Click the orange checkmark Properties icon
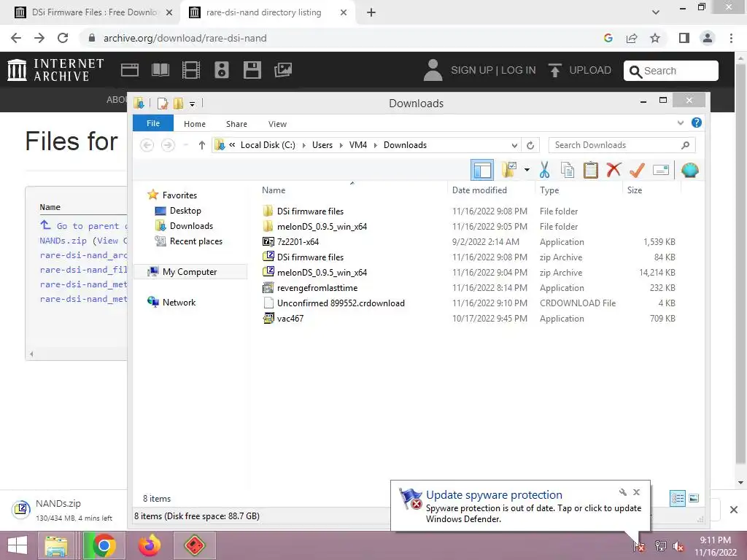This screenshot has height=560, width=747. click(x=637, y=170)
